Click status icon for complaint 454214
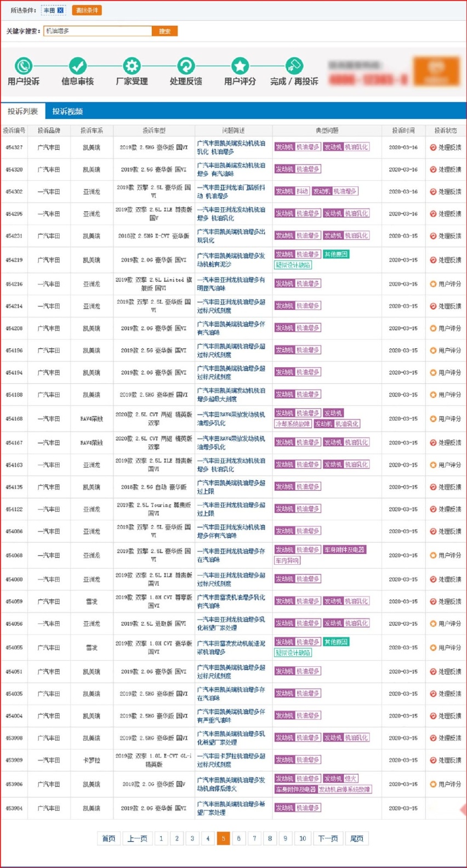 click(x=433, y=306)
